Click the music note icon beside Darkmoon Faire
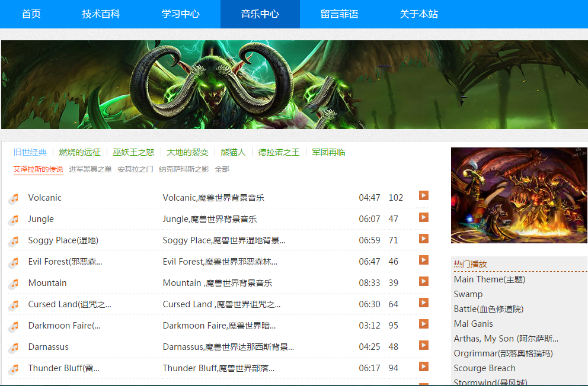 click(x=14, y=326)
